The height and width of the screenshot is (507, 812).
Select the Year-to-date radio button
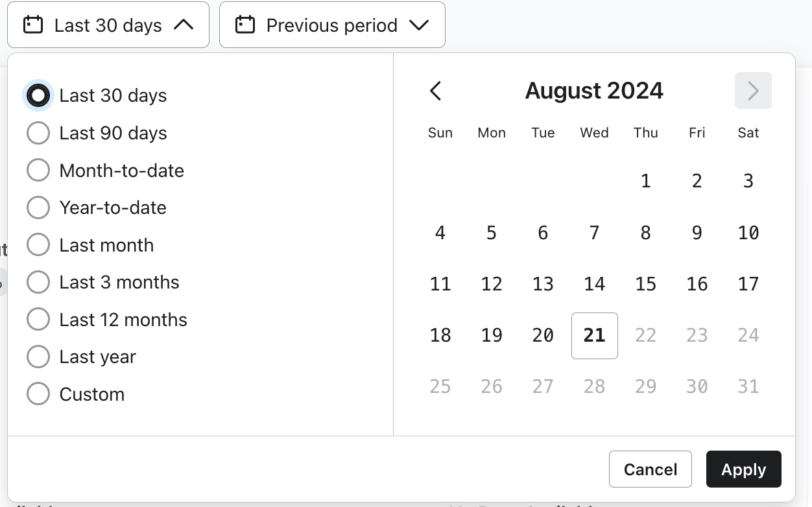tap(38, 207)
